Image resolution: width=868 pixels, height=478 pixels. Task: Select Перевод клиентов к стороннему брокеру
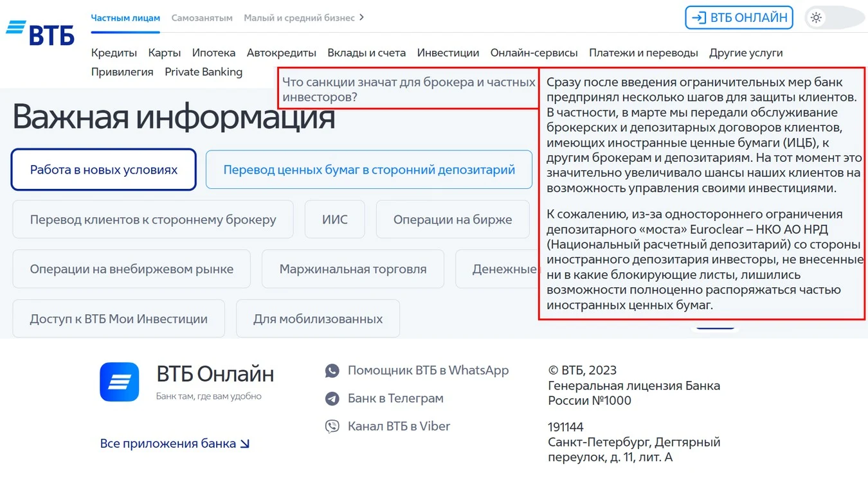(x=153, y=220)
